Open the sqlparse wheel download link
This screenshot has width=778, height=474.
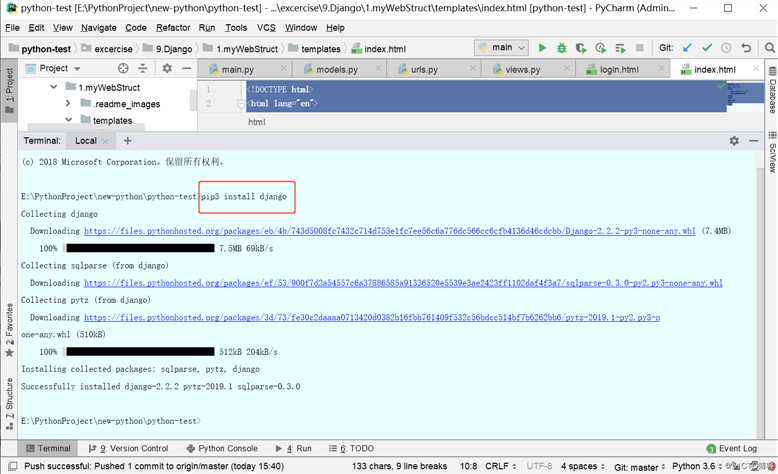[403, 282]
